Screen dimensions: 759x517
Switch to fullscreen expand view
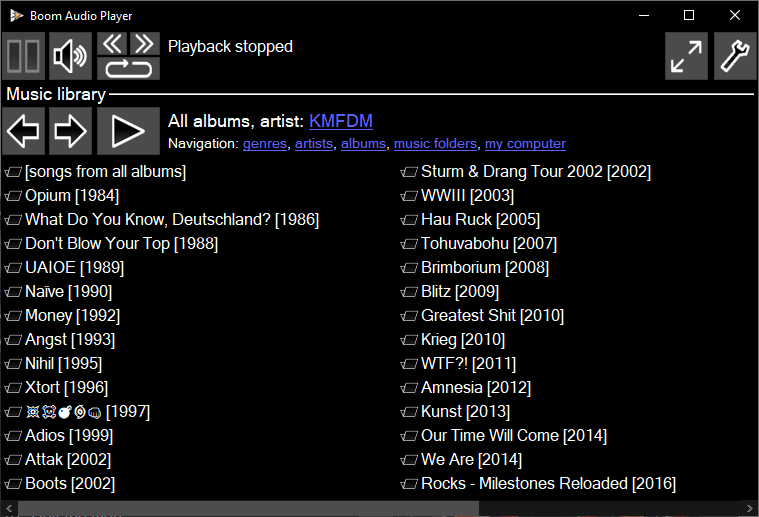click(686, 56)
